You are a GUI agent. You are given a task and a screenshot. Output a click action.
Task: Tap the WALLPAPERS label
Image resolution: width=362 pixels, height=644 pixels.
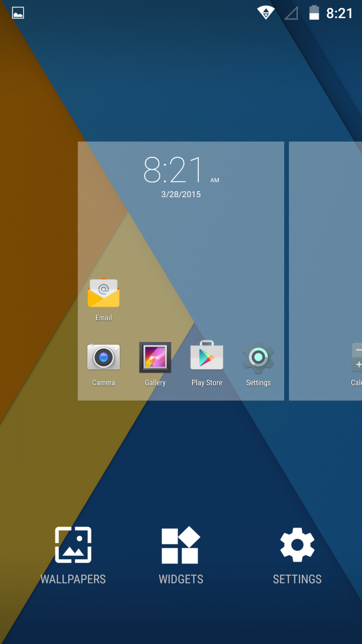point(73,579)
